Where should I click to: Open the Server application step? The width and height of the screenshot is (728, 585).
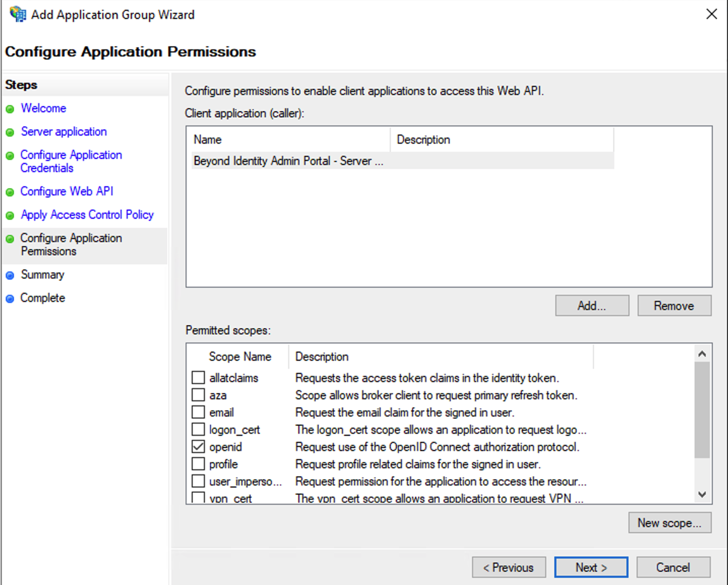coord(64,132)
